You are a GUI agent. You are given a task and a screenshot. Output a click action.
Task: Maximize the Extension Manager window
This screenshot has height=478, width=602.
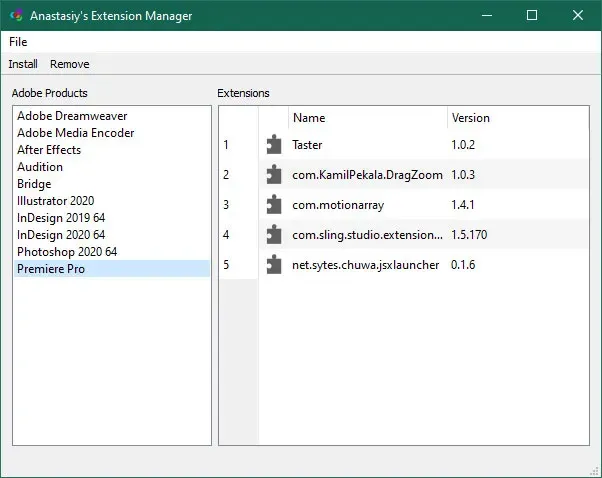(x=532, y=15)
